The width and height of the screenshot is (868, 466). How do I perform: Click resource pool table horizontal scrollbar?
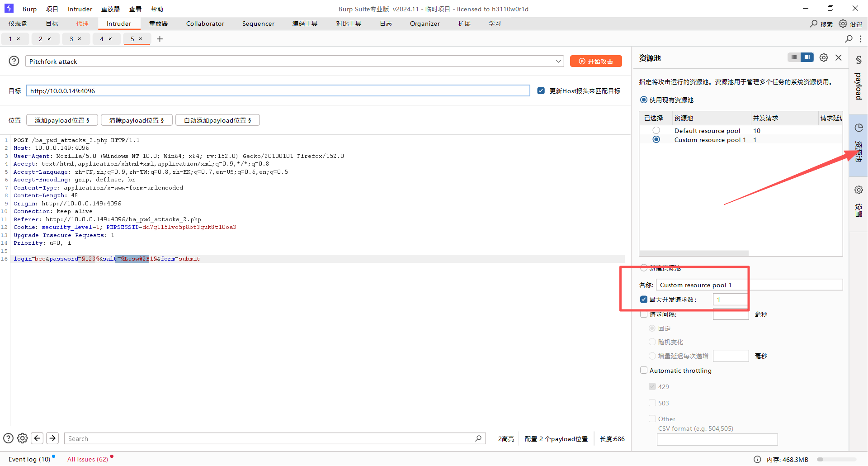click(x=693, y=253)
